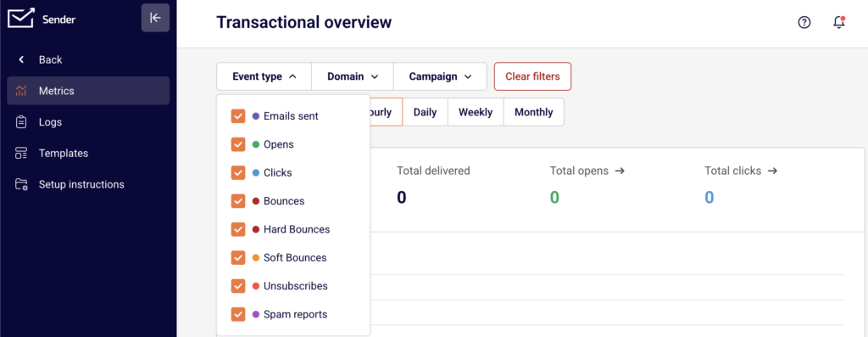The height and width of the screenshot is (337, 868).
Task: Switch to the Daily view tab
Action: [x=426, y=113]
